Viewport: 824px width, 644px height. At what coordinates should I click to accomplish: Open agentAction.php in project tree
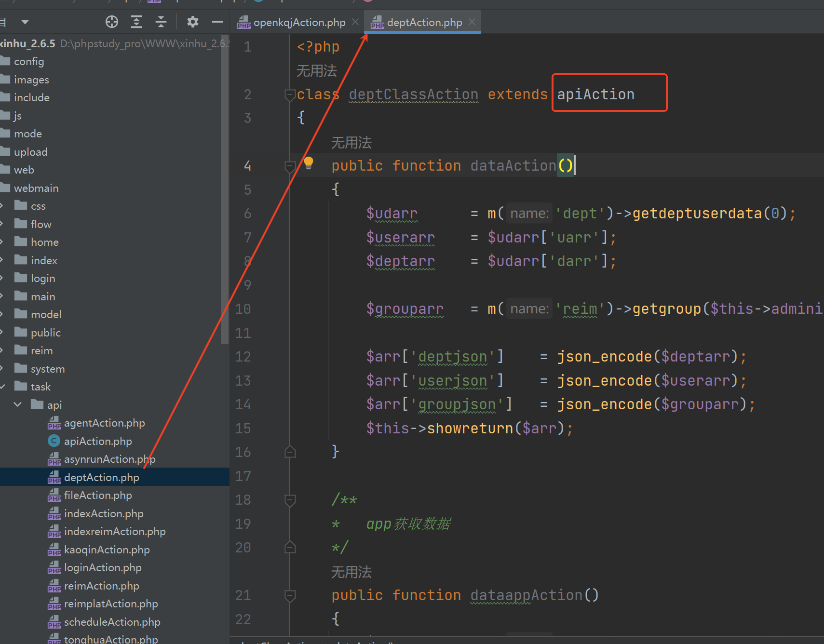104,423
